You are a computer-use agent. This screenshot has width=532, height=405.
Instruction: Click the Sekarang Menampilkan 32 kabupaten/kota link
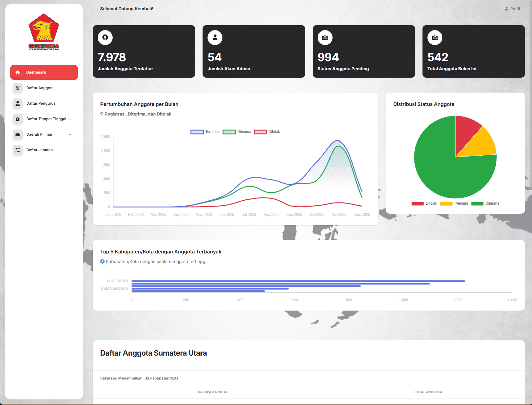click(x=139, y=378)
